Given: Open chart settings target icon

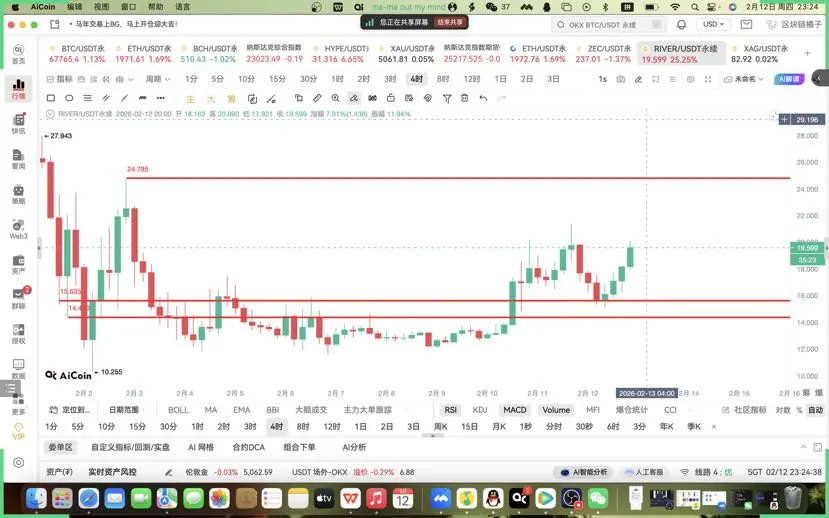Looking at the screenshot, I should click(690, 79).
